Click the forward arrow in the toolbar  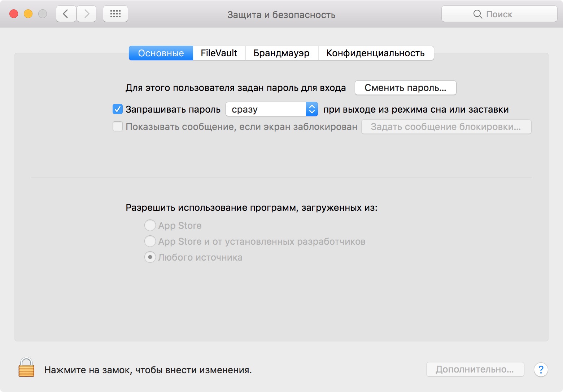87,14
